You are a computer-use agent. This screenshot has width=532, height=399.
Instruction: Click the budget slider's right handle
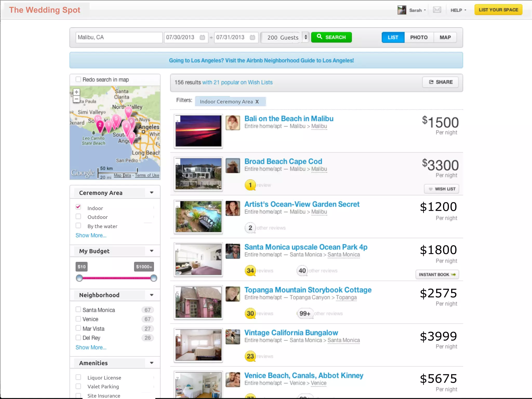coord(154,278)
